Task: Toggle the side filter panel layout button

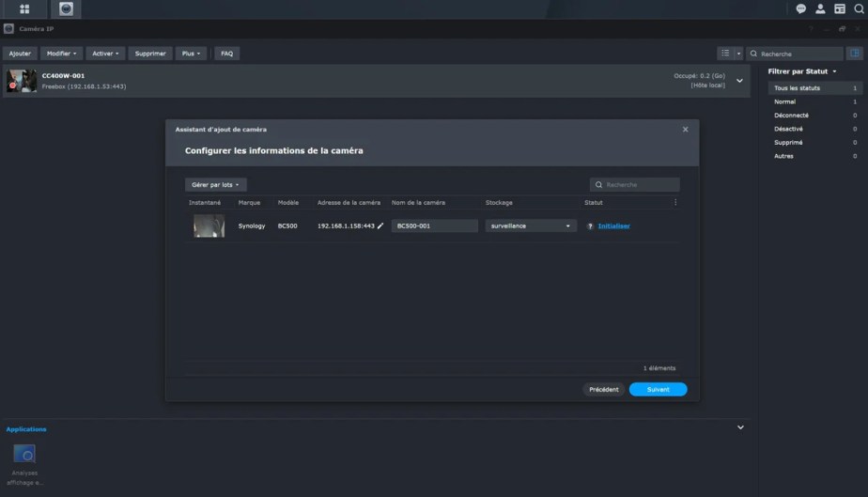Action: 854,54
